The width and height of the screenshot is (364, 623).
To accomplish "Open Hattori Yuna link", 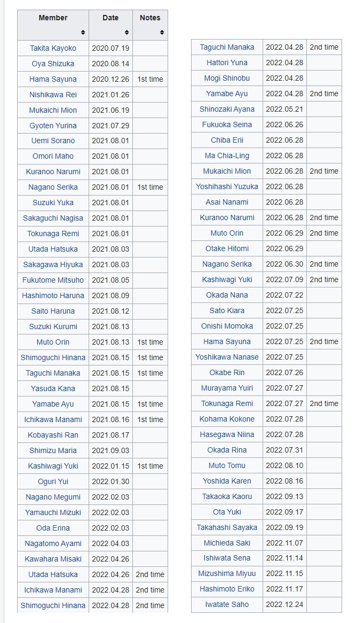I will (x=227, y=63).
